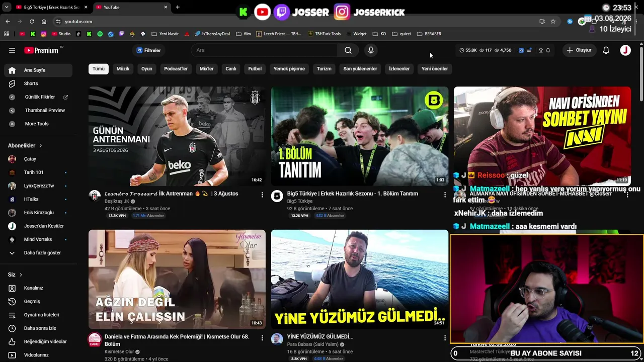Open the Instagram bookmark icon

tap(44, 34)
